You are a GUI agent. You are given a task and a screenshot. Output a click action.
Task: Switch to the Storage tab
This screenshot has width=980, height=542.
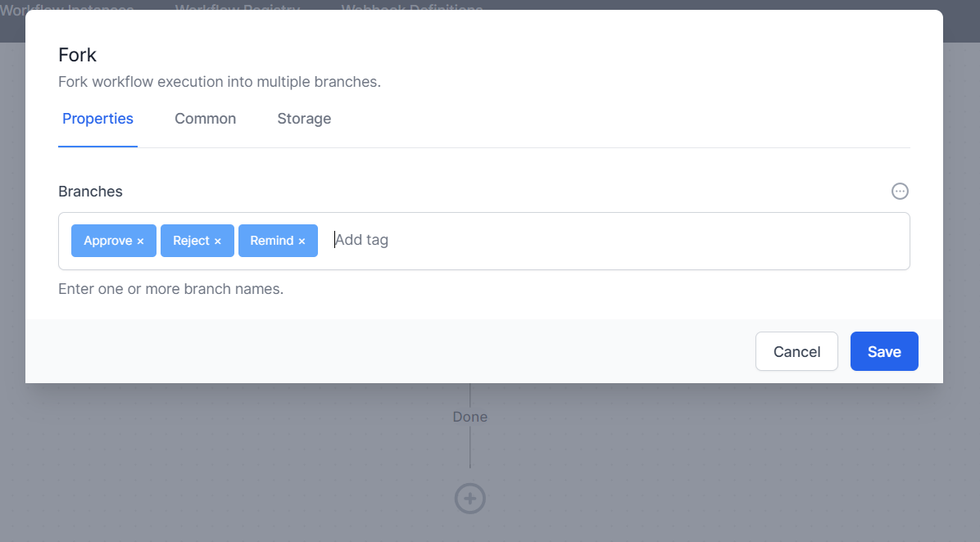pos(304,119)
